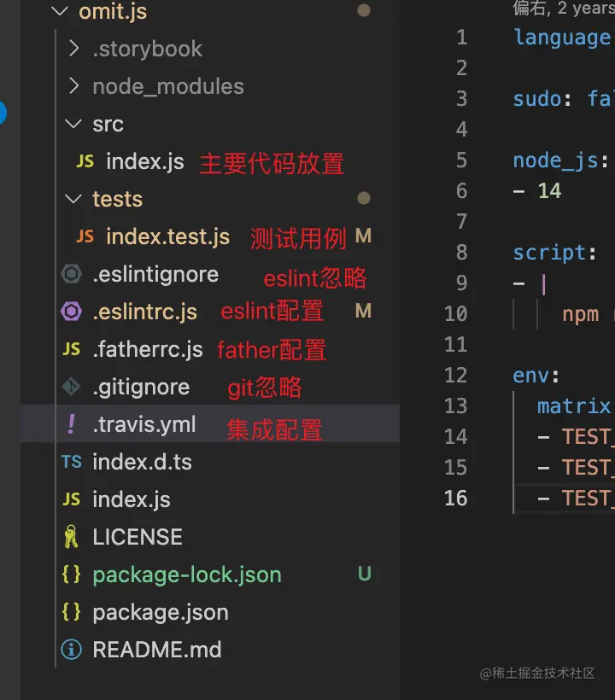This screenshot has height=700, width=615.
Task: Click line number 16 in the editor
Action: [455, 499]
